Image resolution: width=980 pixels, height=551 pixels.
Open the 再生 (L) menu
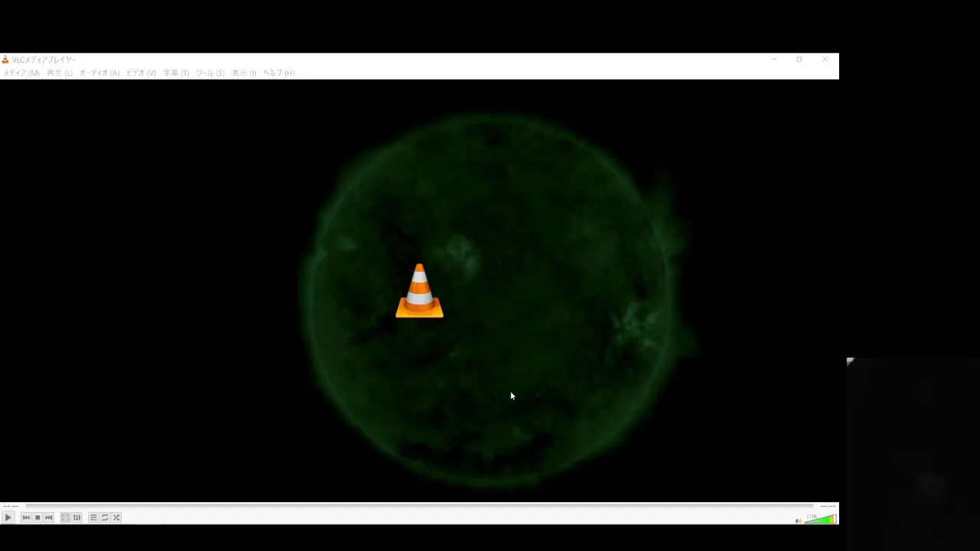coord(60,73)
